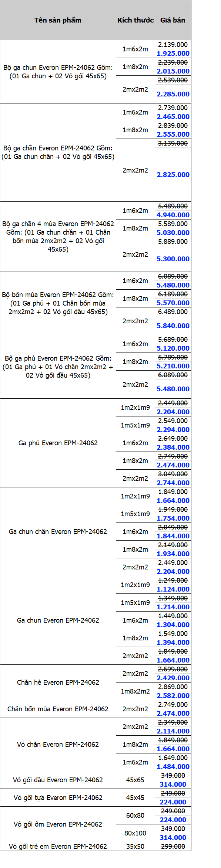
Task: Click the 'Vỏ gối ôm Everon EPM-24062' product name
Action: (58, 824)
